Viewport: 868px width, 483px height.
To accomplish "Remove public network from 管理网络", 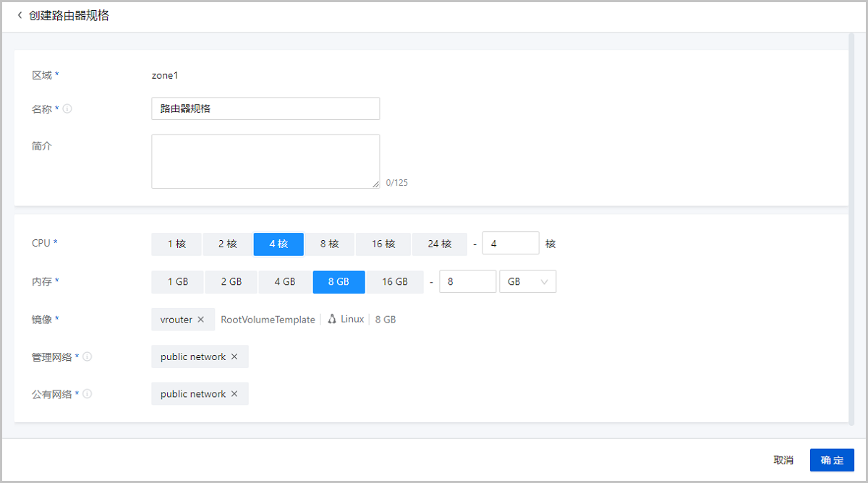I will click(x=234, y=356).
